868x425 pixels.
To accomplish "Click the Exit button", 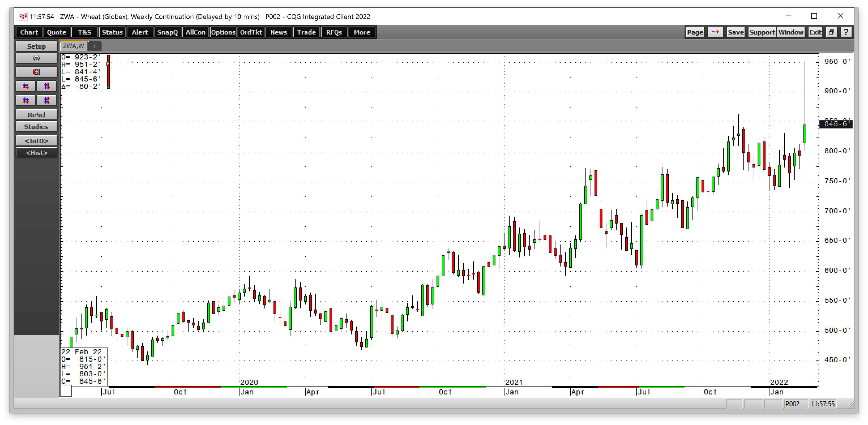I will [x=815, y=32].
